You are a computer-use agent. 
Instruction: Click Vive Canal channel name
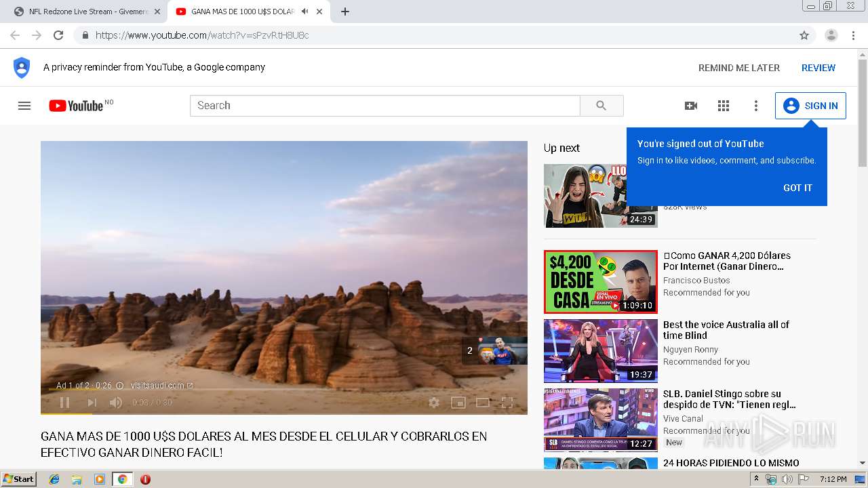click(x=683, y=419)
